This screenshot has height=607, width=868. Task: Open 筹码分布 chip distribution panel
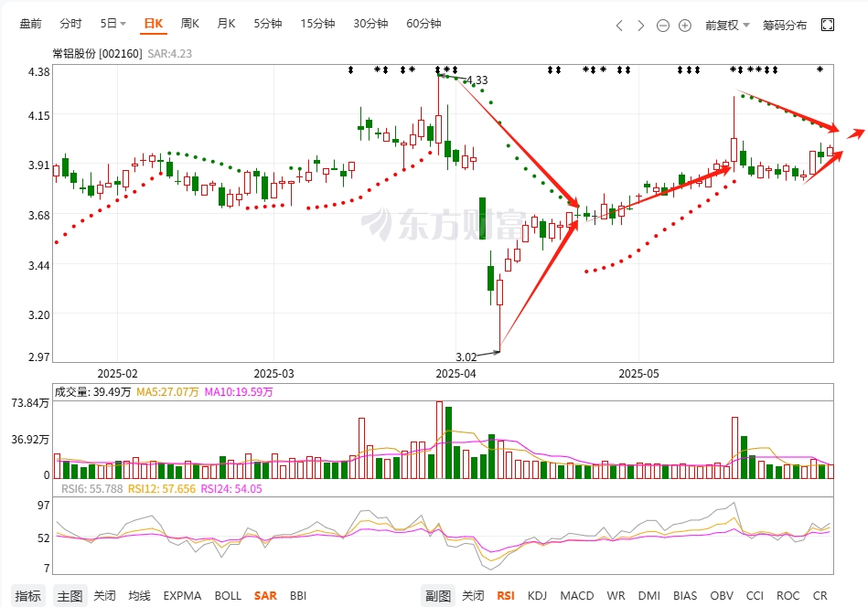click(785, 26)
